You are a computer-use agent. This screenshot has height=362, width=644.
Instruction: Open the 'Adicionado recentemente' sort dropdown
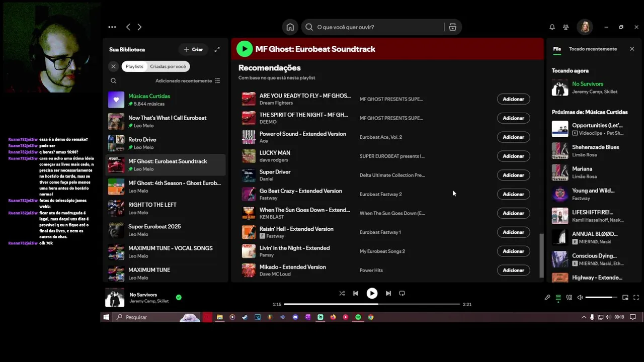click(188, 80)
